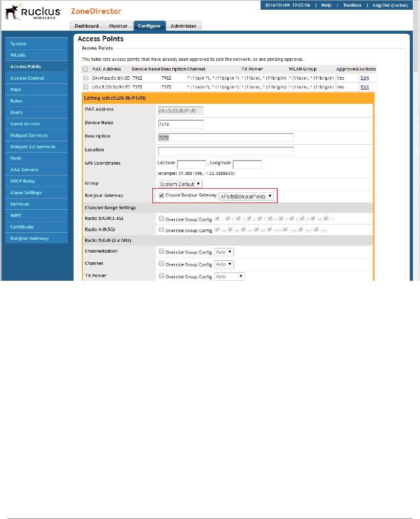The height and width of the screenshot is (519, 420).
Task: Open DHCP Relay settings
Action: coord(36,181)
